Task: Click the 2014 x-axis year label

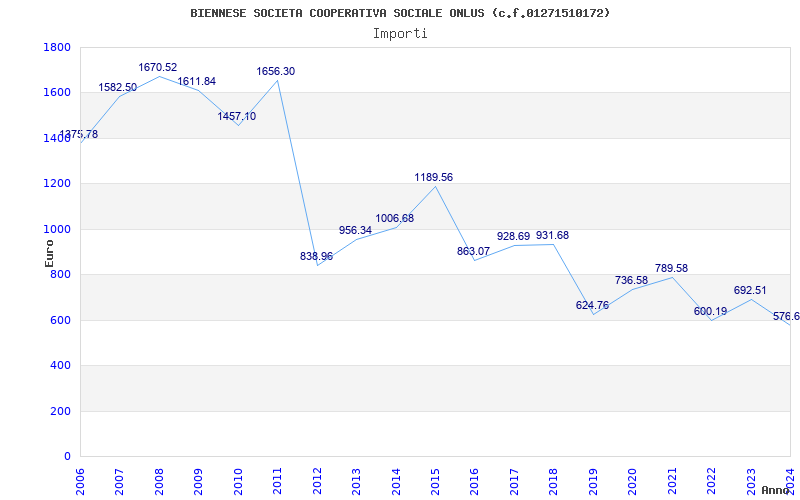Action: click(396, 482)
